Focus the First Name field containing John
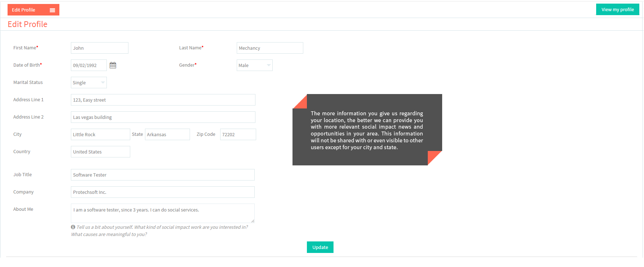The image size is (644, 267). tap(99, 48)
